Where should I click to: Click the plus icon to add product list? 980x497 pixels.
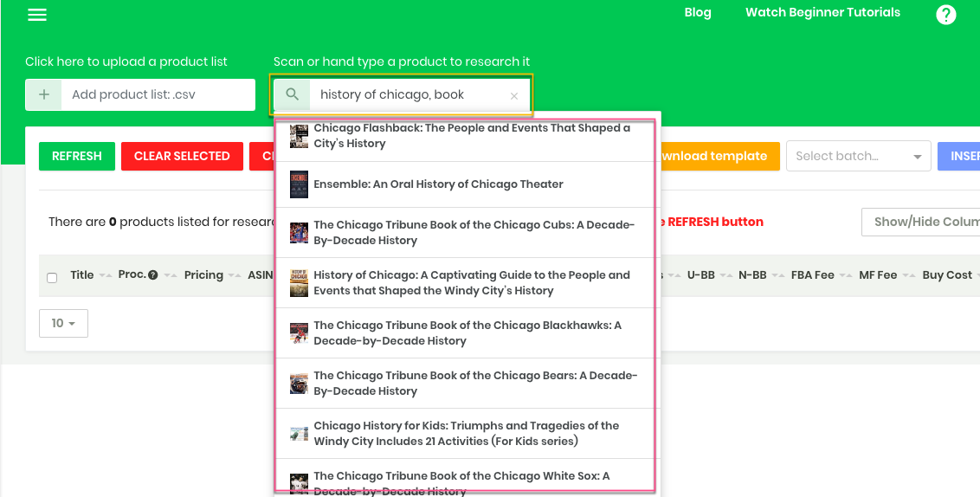(44, 95)
